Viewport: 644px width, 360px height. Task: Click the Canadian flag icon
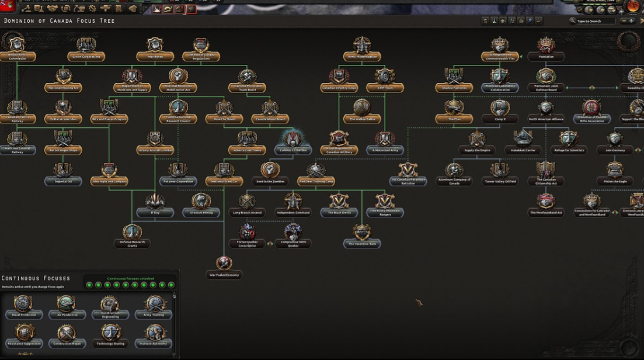point(8,6)
